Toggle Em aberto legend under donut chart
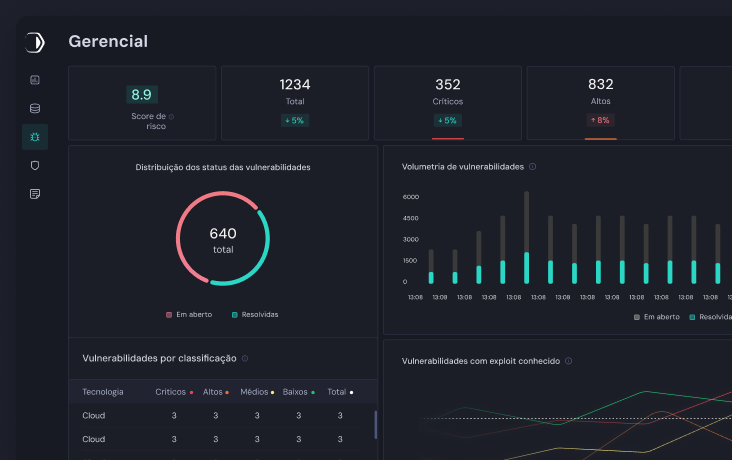732x460 pixels. pyautogui.click(x=189, y=314)
